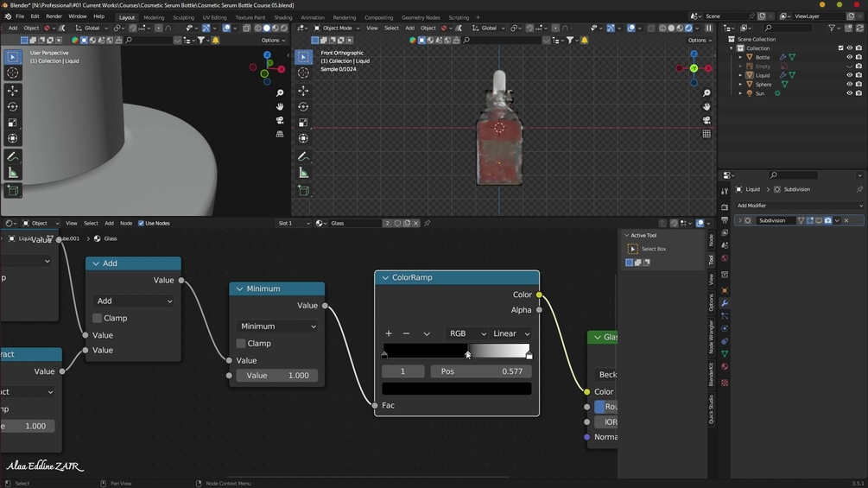Add a color stop with plus button
The width and height of the screenshot is (868, 488).
389,333
